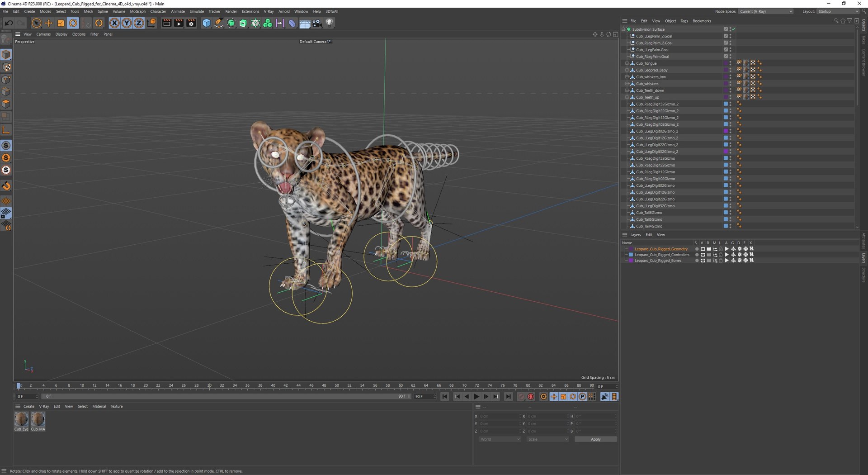
Task: Add a Floor scene object icon
Action: [305, 23]
